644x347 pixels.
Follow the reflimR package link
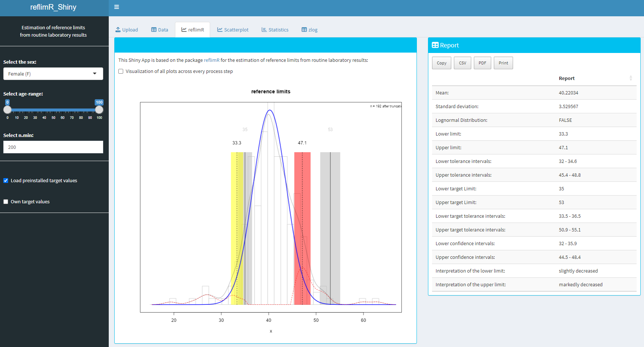coord(212,60)
